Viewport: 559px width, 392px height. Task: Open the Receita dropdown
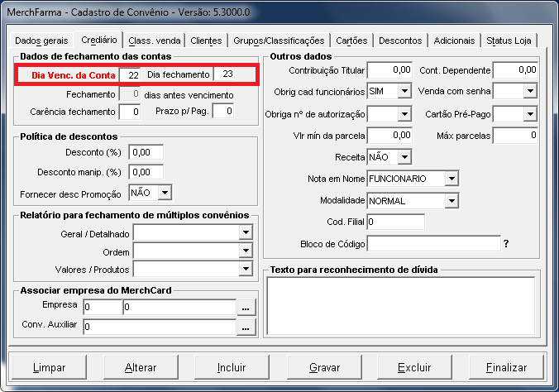click(x=404, y=157)
